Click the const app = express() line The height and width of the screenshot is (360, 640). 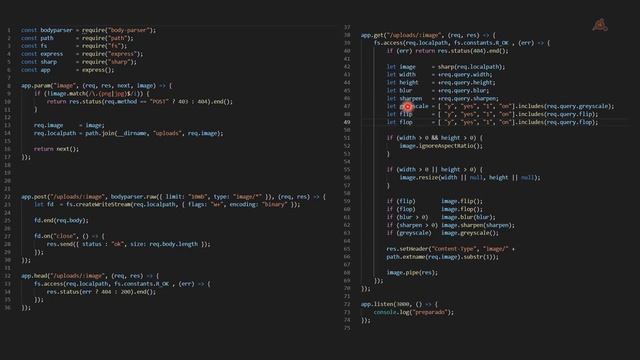(68, 70)
